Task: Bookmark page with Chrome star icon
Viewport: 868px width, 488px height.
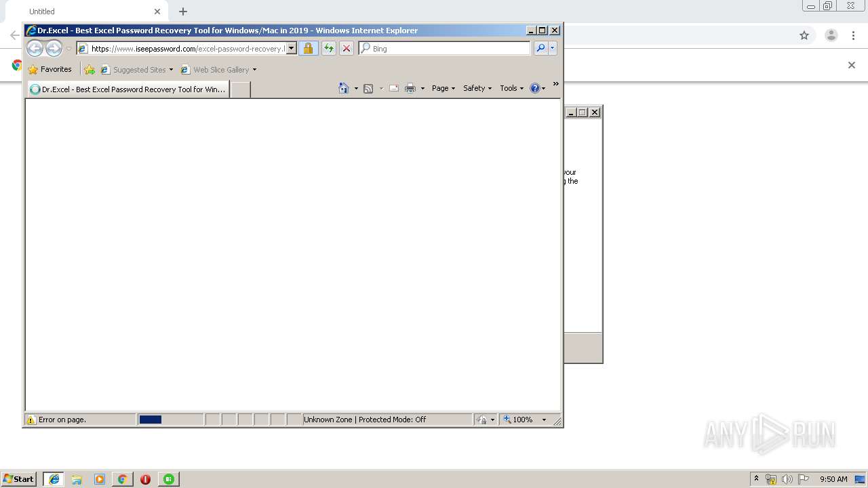Action: tap(804, 35)
